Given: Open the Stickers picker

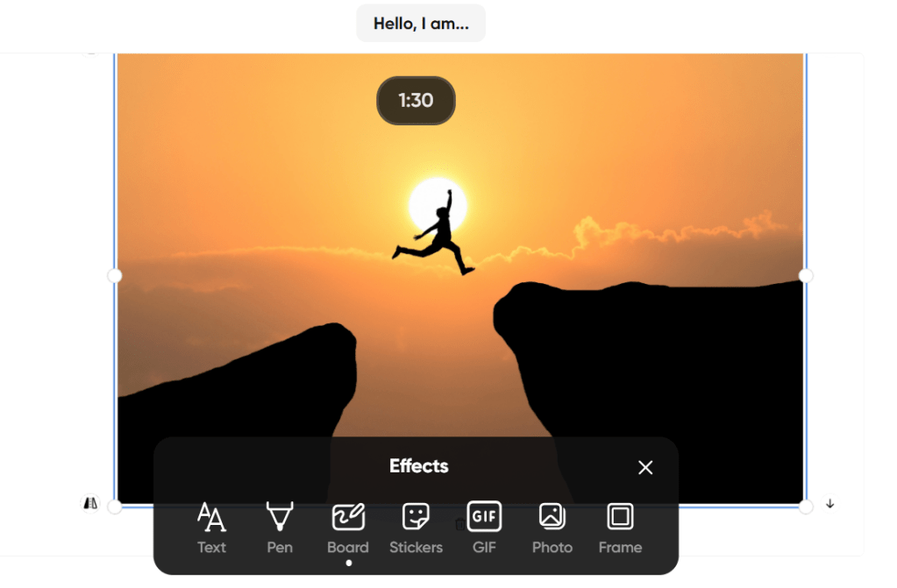Looking at the screenshot, I should (416, 528).
